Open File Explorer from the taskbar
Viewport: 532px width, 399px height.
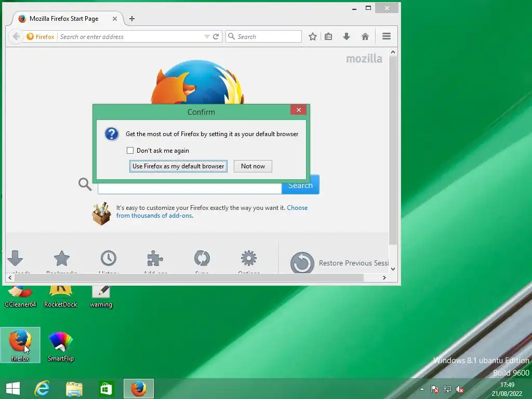tap(74, 389)
